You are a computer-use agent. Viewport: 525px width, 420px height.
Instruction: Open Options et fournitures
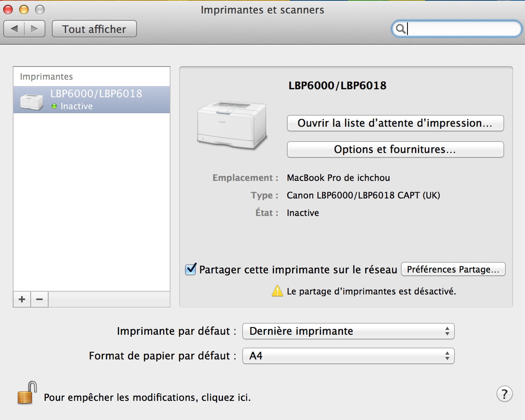[395, 149]
